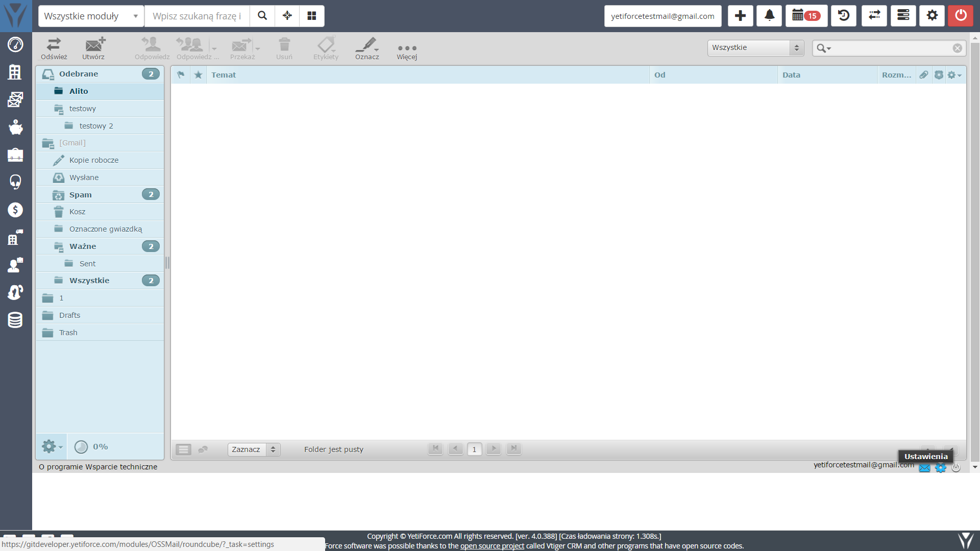Open Wszystkie moduły module dropdown

pyautogui.click(x=91, y=16)
